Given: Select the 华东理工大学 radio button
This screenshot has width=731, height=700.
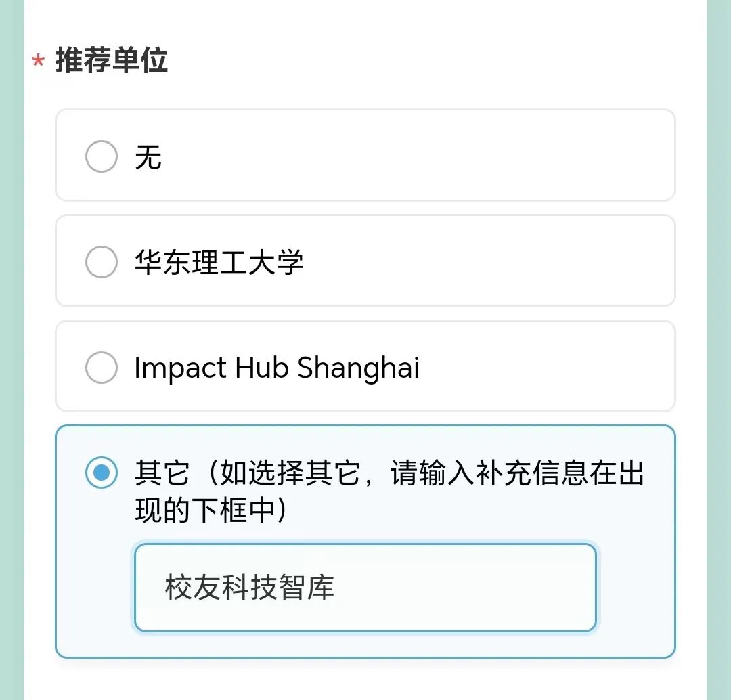Looking at the screenshot, I should click(x=101, y=262).
